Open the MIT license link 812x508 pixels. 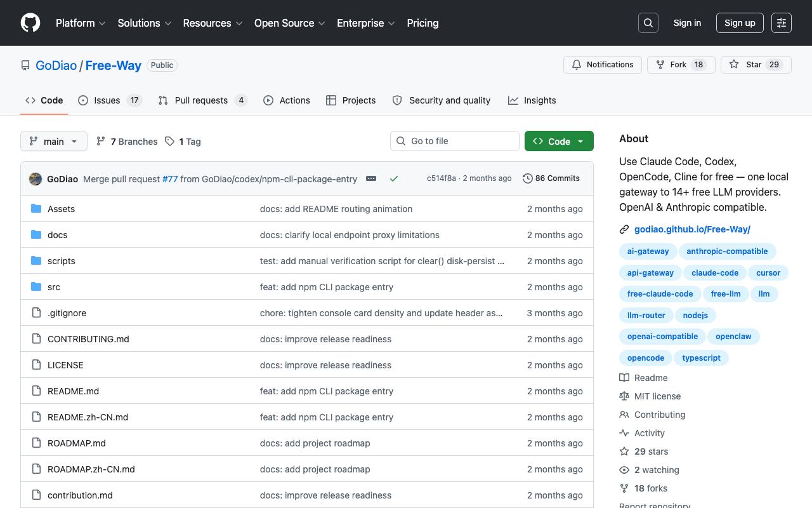click(650, 396)
